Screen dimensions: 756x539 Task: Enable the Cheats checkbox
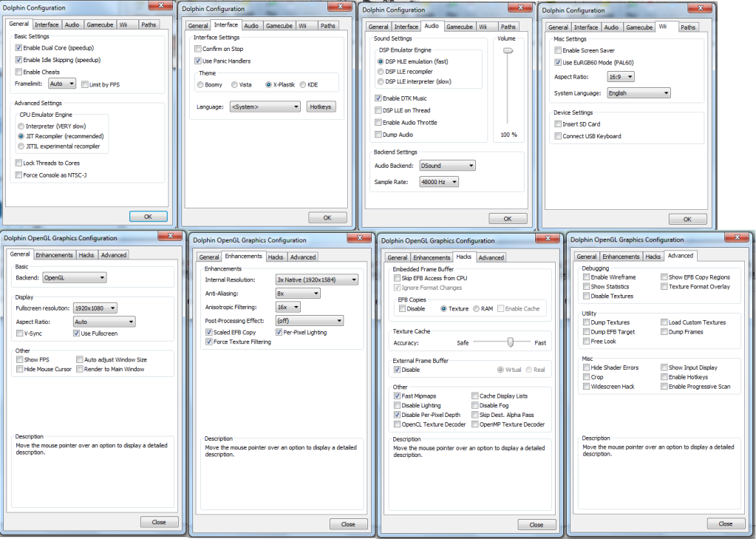click(18, 72)
